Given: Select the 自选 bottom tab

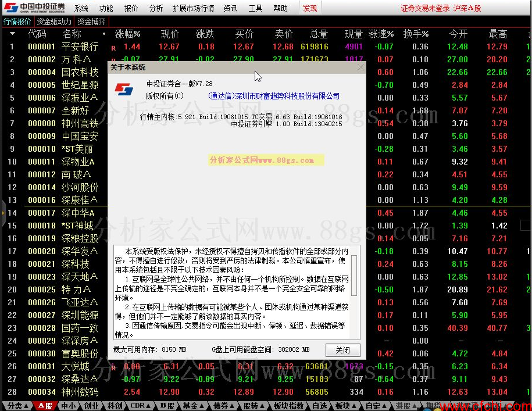Looking at the screenshot, I should click(320, 406).
